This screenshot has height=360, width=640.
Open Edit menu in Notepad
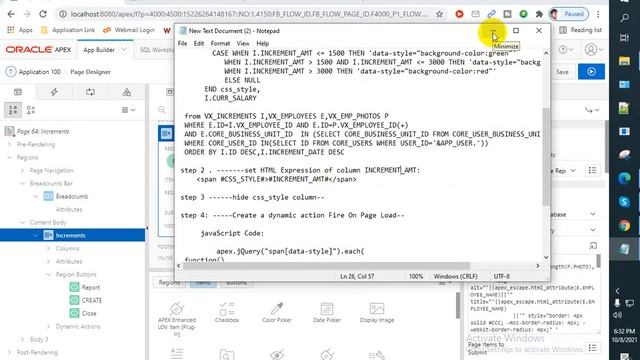coord(199,43)
